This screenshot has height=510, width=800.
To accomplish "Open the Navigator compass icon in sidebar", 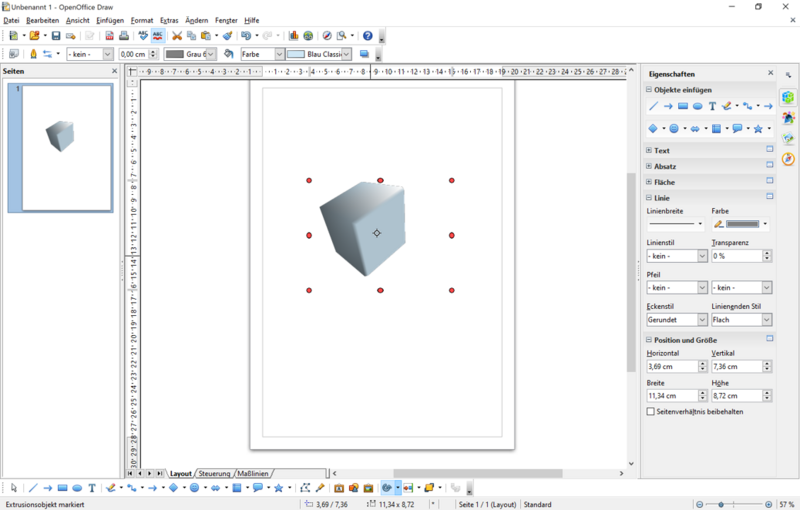I will (788, 159).
